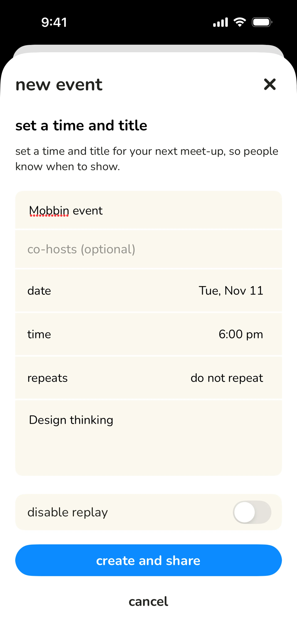Tap the "disable replay" label text
Viewport: 297px width, 644px height.
tap(67, 512)
